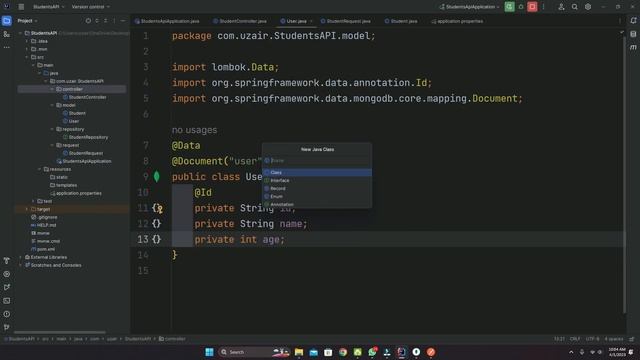Open the Git tool window icon
The height and width of the screenshot is (360, 640).
click(x=7, y=327)
